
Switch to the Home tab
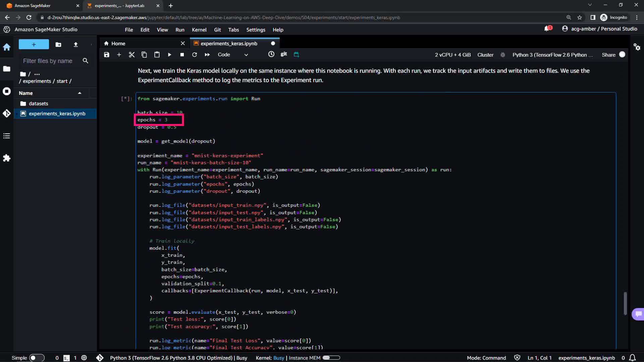(x=118, y=43)
